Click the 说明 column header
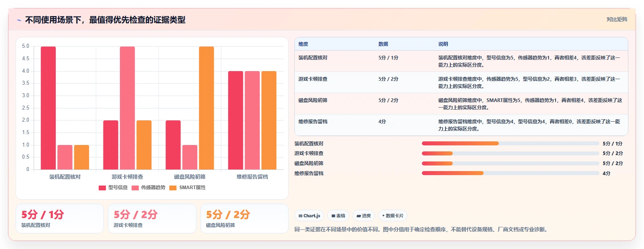This screenshot has height=249, width=644. click(x=443, y=44)
